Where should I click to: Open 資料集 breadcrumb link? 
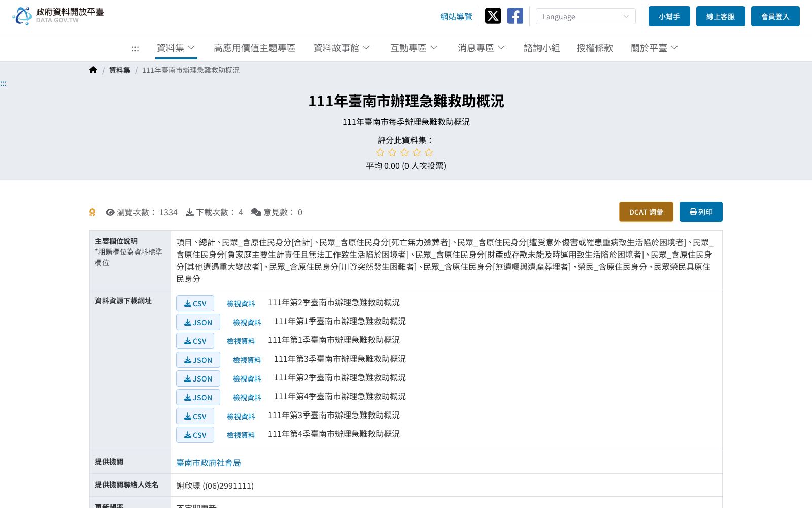(x=120, y=70)
